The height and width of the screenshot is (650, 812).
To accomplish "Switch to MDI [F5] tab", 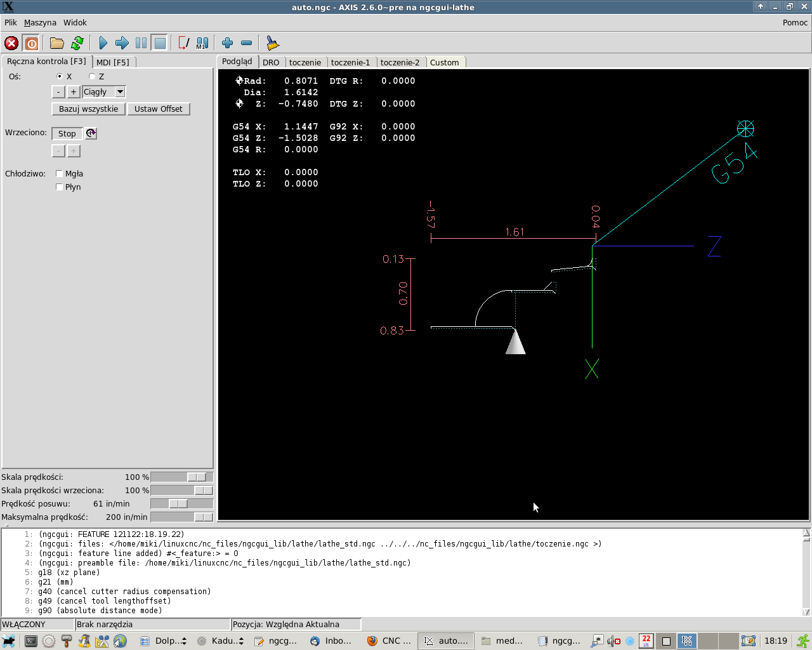I will tap(113, 62).
